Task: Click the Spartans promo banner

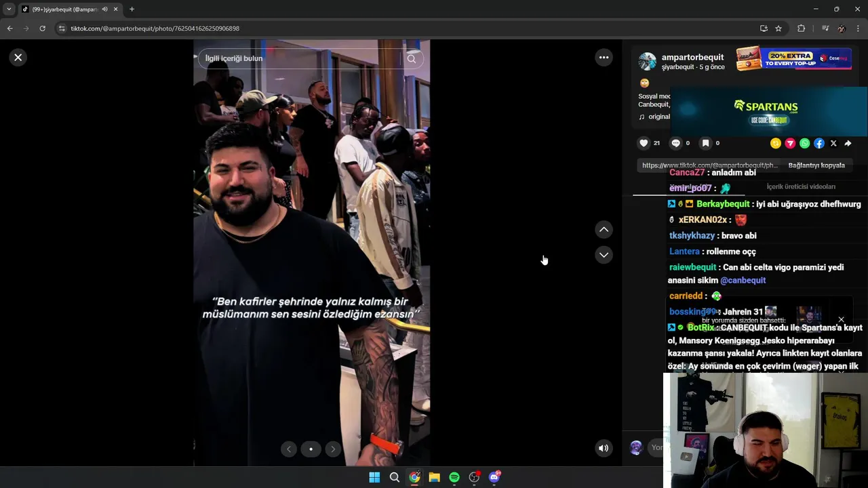Action: tap(769, 111)
